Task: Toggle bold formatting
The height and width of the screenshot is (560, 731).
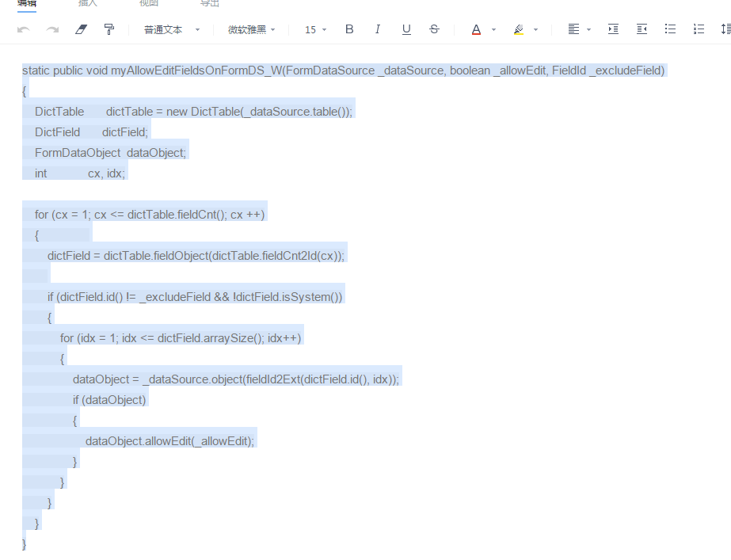Action: 348,29
